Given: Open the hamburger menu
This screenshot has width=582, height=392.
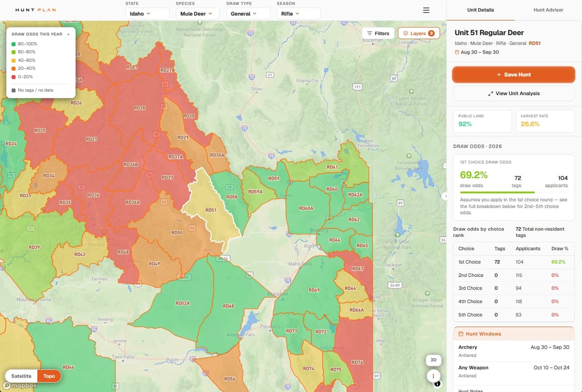Looking at the screenshot, I should (x=426, y=10).
